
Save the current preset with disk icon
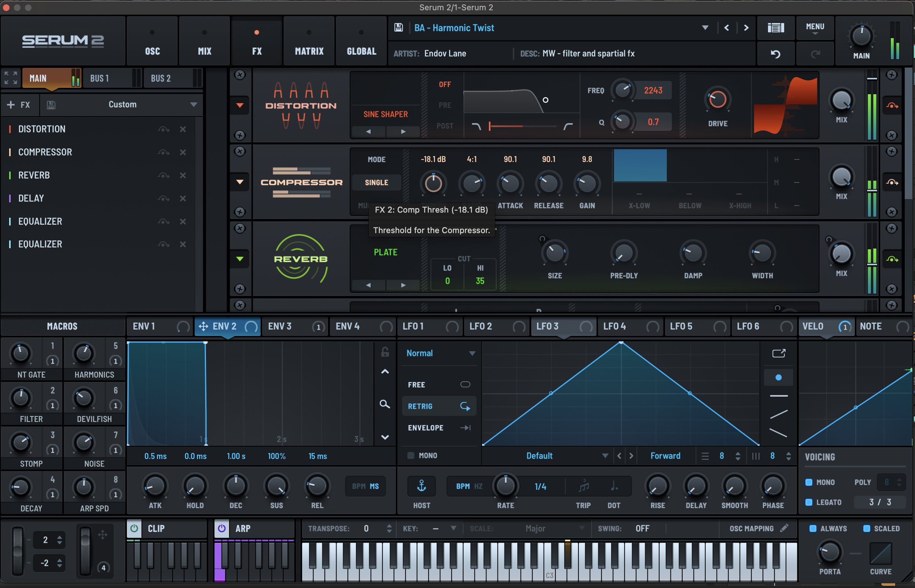[398, 27]
